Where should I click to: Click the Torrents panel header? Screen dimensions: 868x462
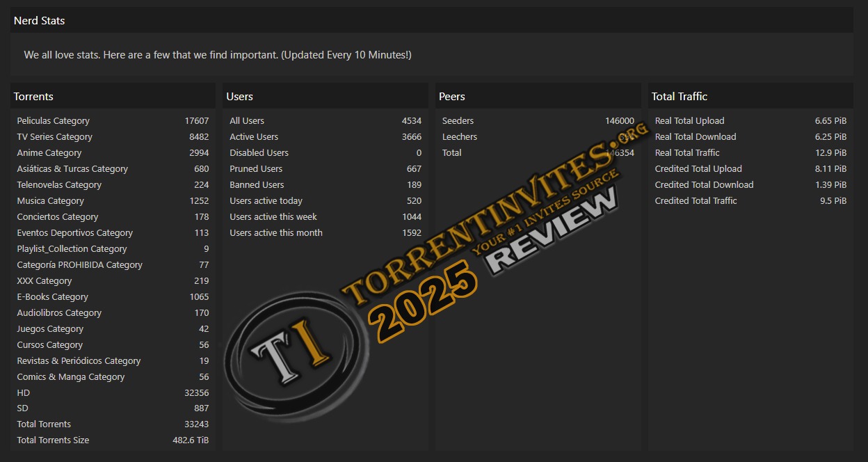click(33, 97)
